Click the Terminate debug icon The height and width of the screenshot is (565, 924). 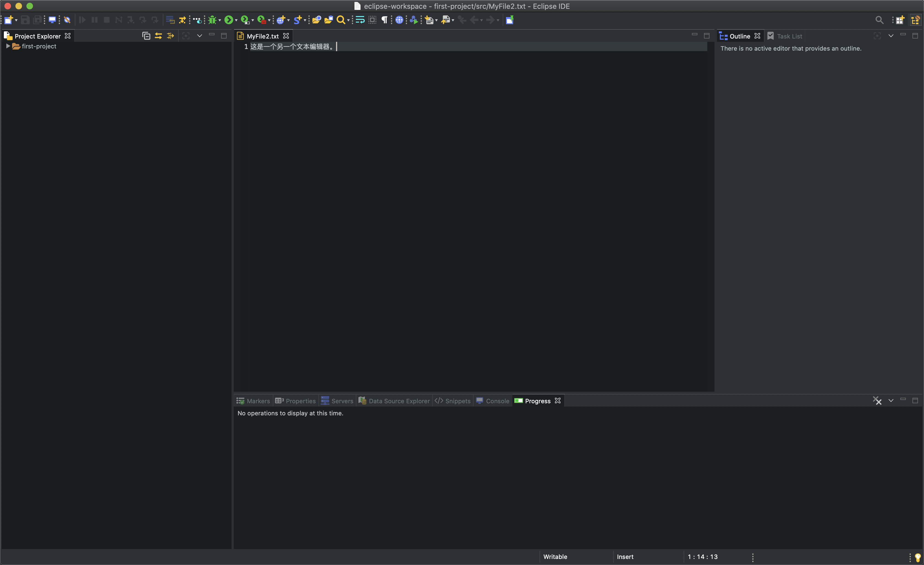tap(106, 20)
